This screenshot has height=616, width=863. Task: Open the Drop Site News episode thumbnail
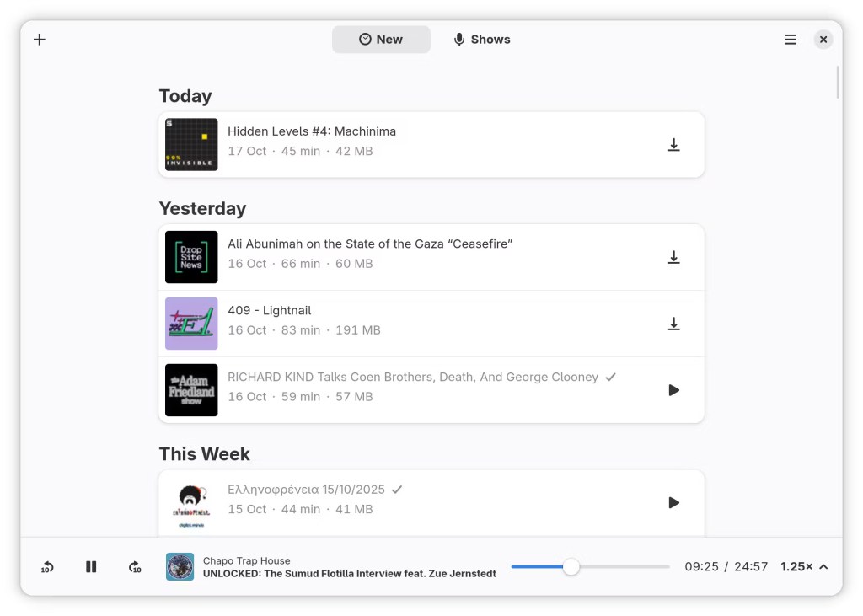191,257
